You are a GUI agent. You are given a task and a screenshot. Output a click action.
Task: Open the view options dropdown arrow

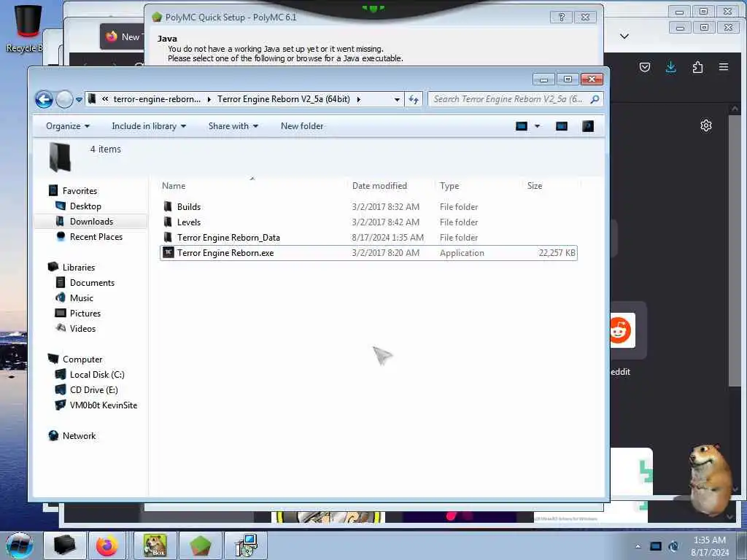coord(537,126)
